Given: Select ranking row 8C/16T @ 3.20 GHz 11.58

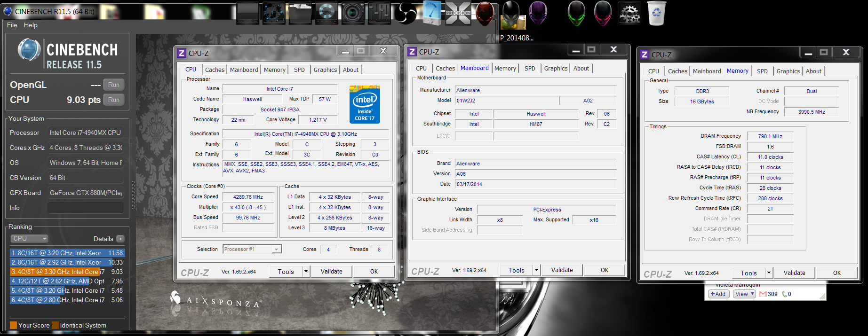Looking at the screenshot, I should [x=67, y=253].
